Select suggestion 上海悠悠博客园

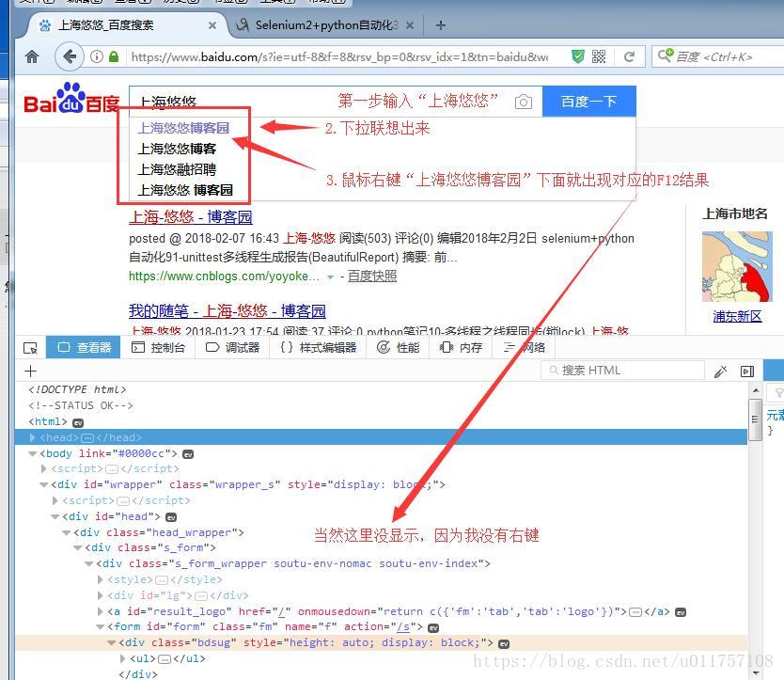[x=183, y=128]
